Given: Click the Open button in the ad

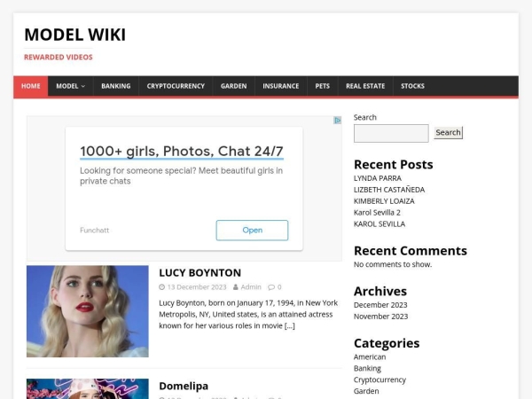Looking at the screenshot, I should [x=252, y=231].
